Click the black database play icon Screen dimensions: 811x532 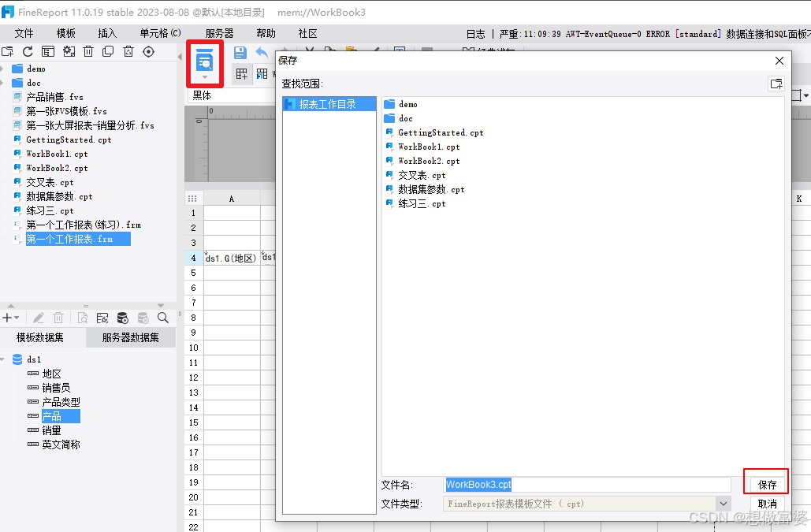123,318
